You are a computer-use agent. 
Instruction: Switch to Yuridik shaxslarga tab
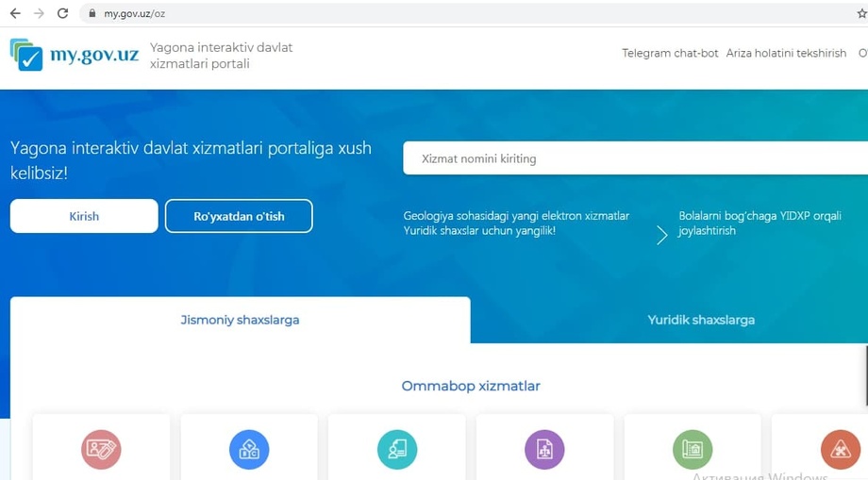700,320
